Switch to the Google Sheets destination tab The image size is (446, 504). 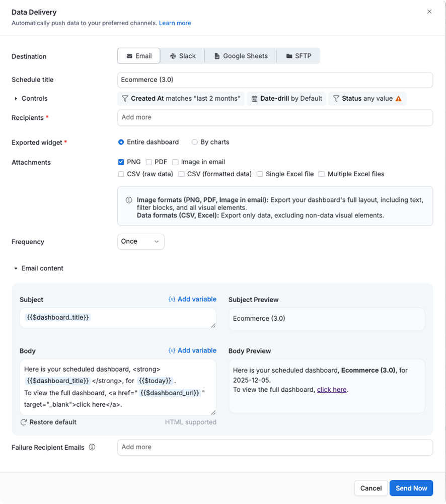click(240, 56)
